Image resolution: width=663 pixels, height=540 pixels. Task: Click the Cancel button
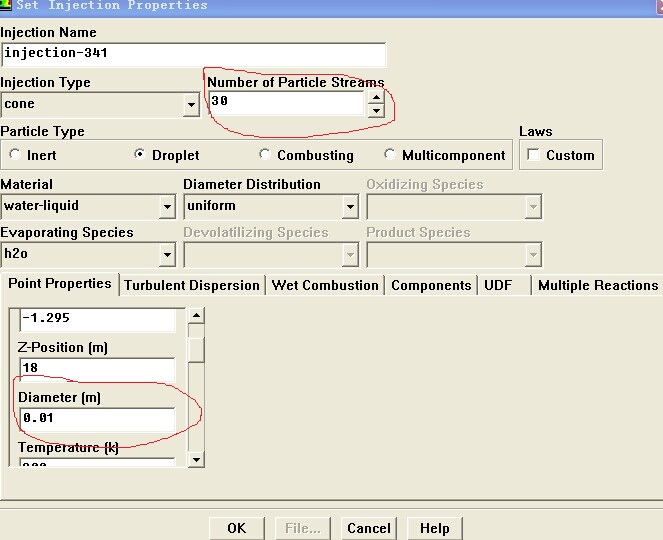coord(368,528)
